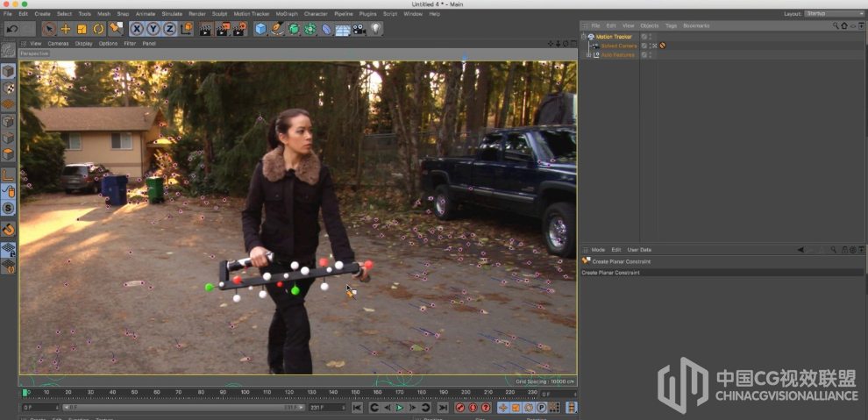
Task: Open the Floor/Environment objects icon
Action: pos(343,29)
